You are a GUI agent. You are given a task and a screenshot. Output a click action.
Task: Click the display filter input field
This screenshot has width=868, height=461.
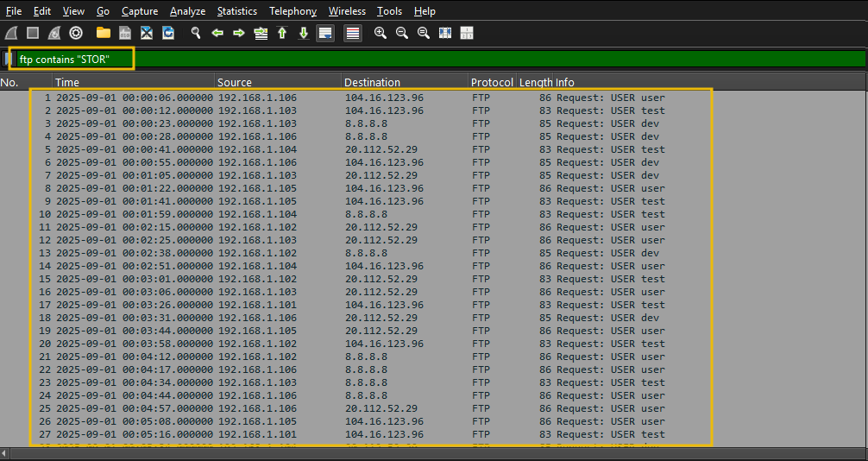pos(431,59)
